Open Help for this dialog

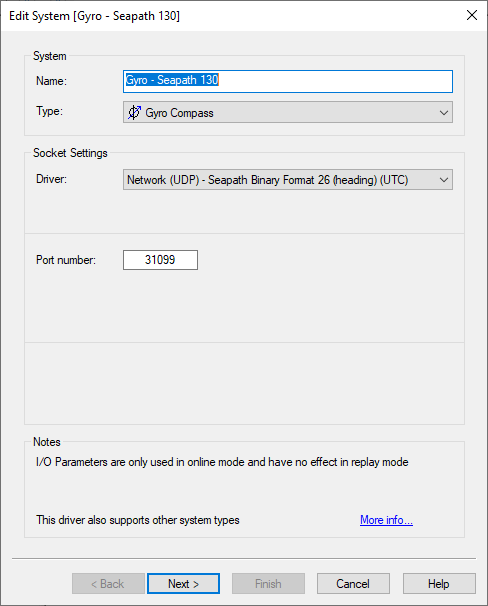click(x=439, y=584)
